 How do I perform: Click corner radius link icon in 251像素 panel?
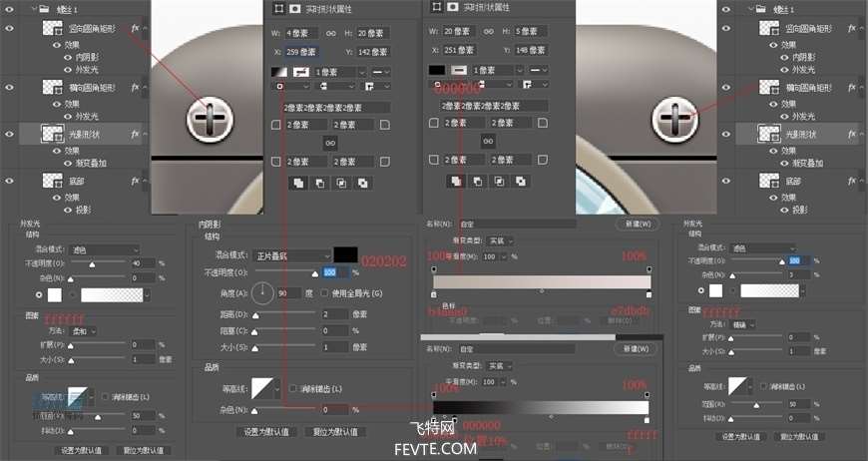pyautogui.click(x=488, y=141)
